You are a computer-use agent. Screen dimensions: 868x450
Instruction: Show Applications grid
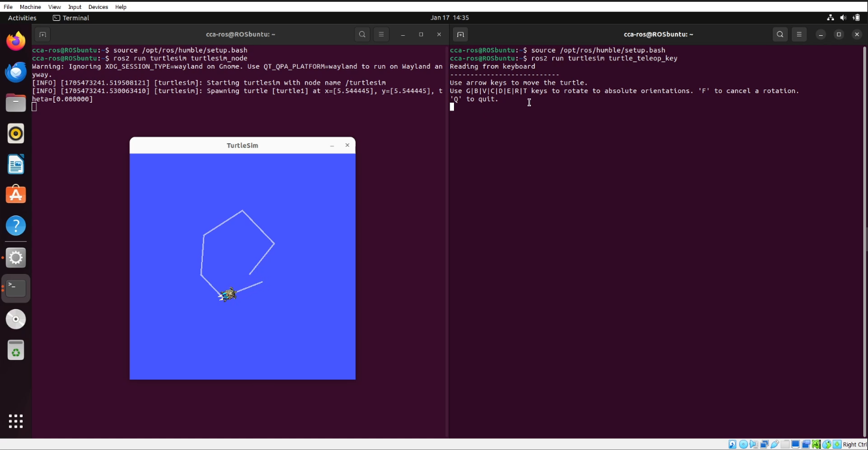click(16, 421)
